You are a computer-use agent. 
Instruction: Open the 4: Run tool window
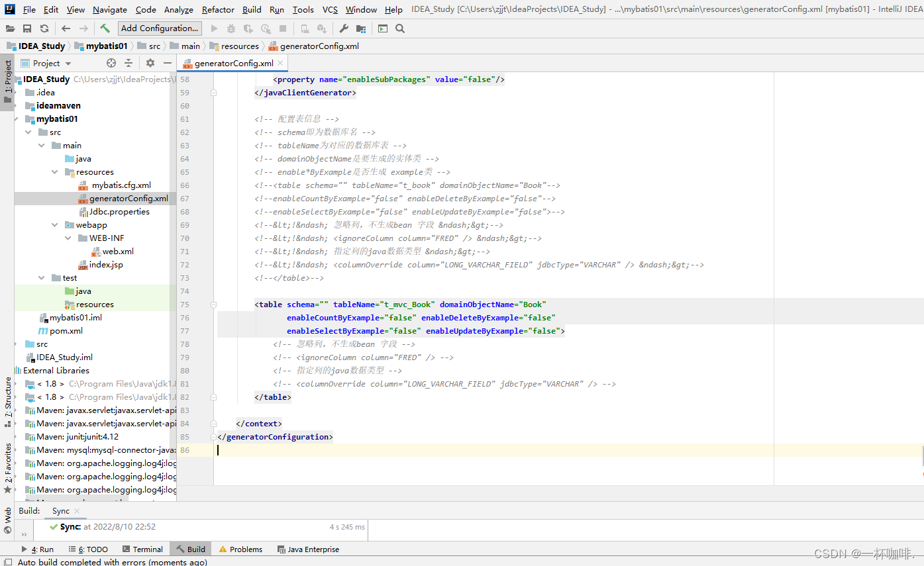pos(37,549)
